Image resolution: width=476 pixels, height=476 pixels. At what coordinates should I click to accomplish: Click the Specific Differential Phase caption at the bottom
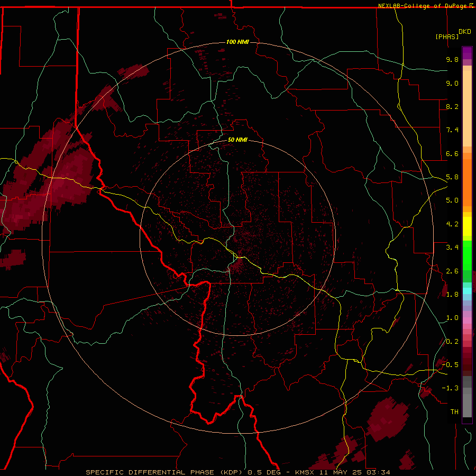pyautogui.click(x=238, y=472)
